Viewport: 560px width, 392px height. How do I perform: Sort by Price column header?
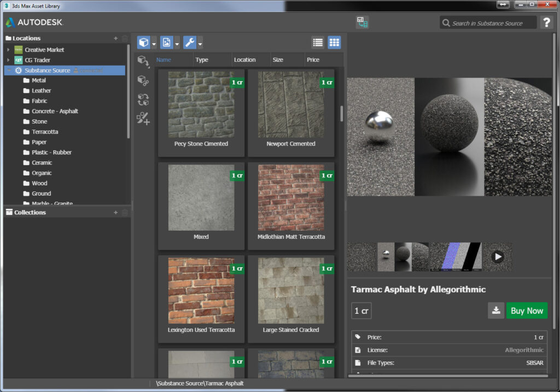click(x=313, y=60)
